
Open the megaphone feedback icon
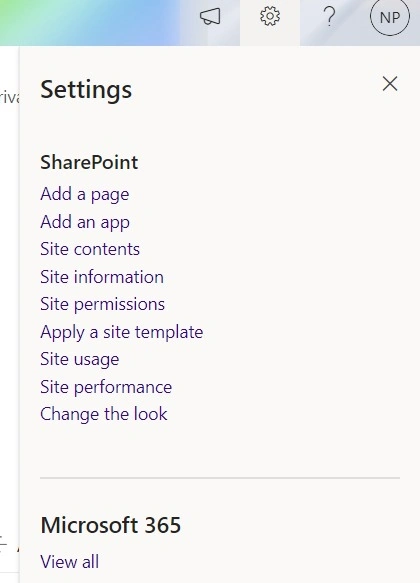[x=210, y=17]
